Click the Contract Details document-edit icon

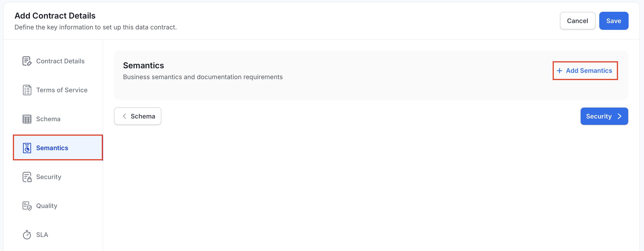tap(27, 61)
